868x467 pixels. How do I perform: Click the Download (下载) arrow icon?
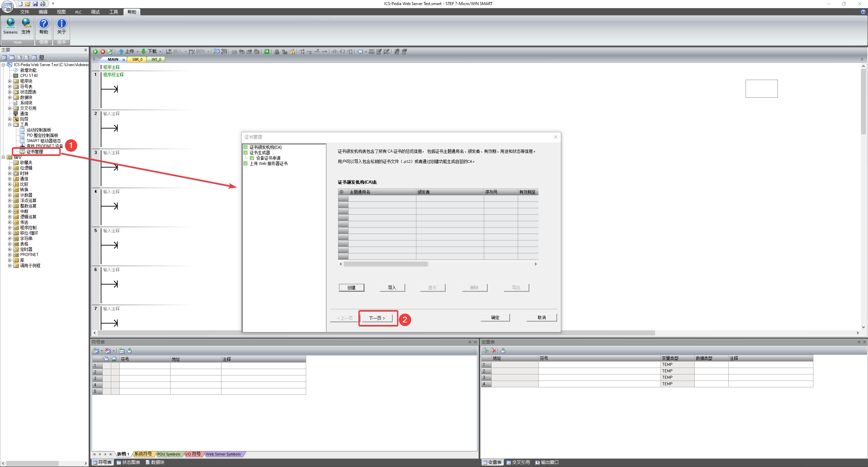point(143,52)
